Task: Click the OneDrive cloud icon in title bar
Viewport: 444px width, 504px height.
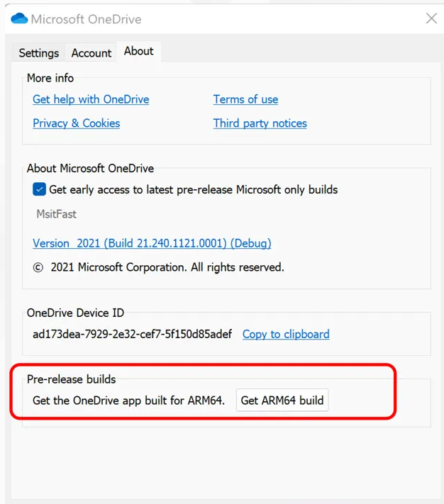Action: pyautogui.click(x=19, y=18)
